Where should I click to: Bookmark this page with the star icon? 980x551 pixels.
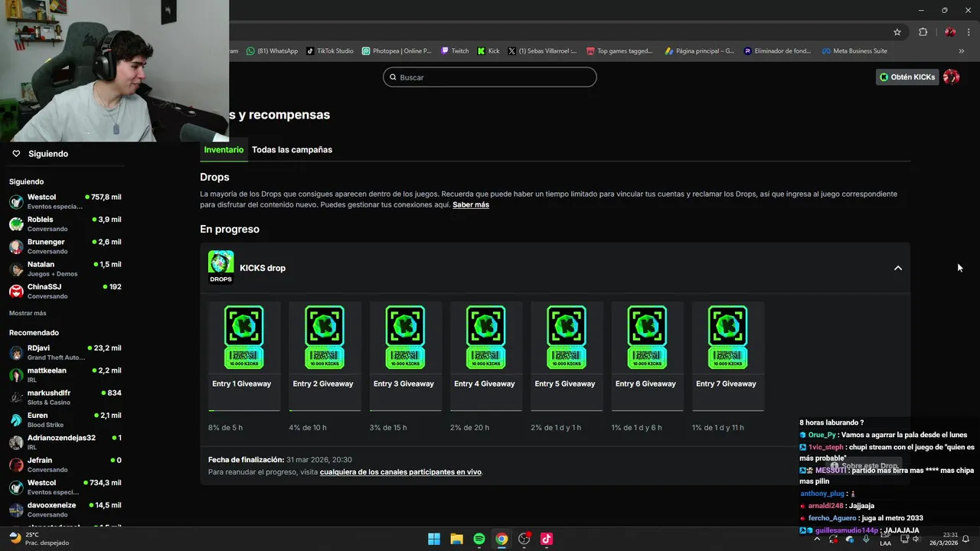[897, 32]
